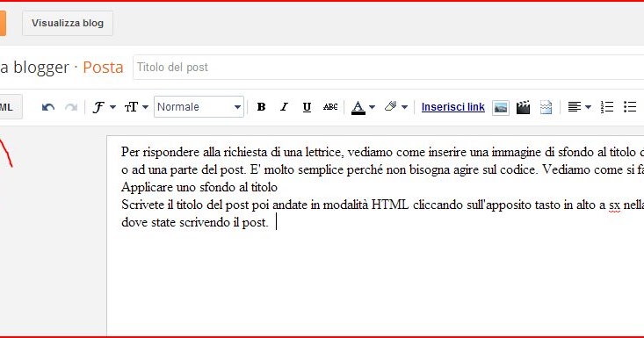Click the bulleted list icon
The image size is (644, 338).
pos(630,107)
